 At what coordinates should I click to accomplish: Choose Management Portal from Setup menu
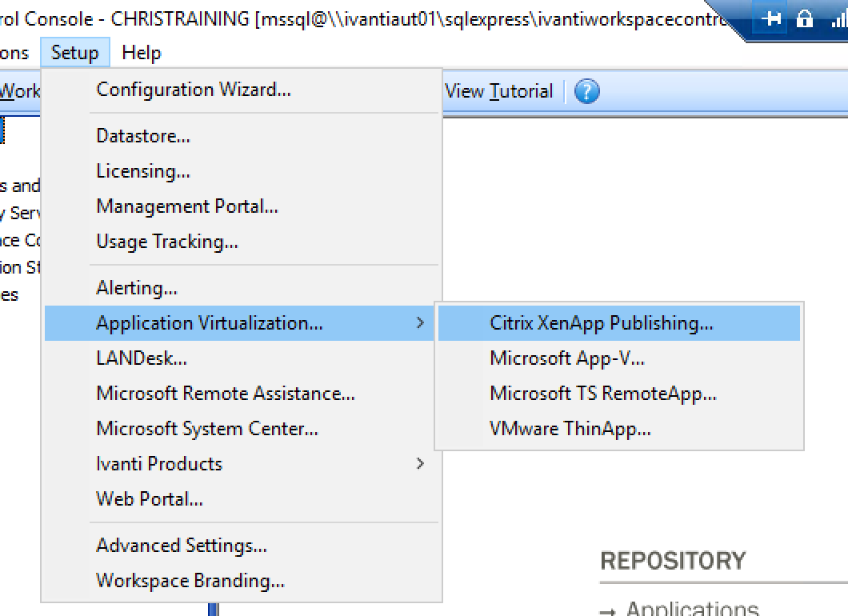[x=187, y=206]
